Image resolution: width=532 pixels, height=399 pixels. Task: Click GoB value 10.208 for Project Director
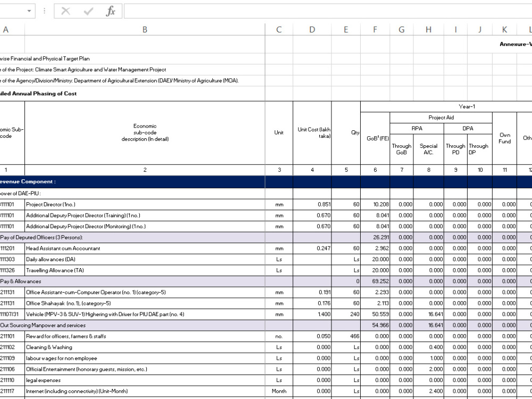pos(375,205)
